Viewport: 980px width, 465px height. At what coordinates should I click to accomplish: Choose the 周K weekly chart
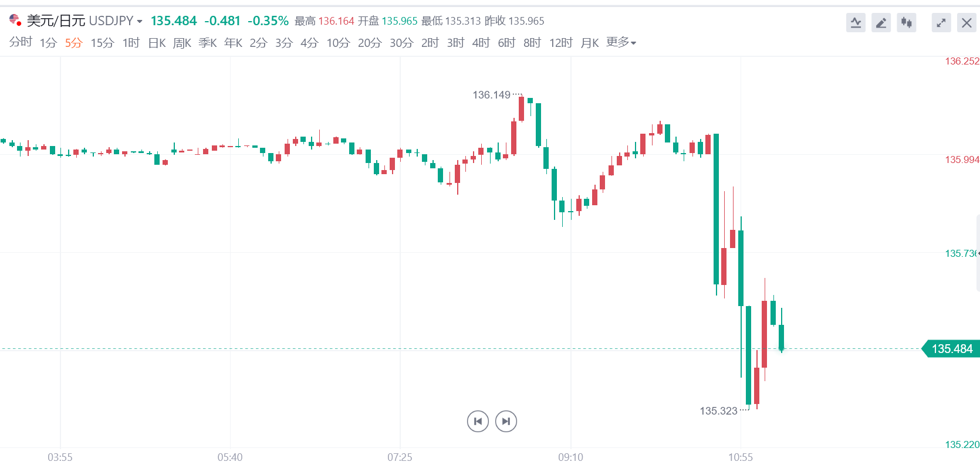(182, 43)
